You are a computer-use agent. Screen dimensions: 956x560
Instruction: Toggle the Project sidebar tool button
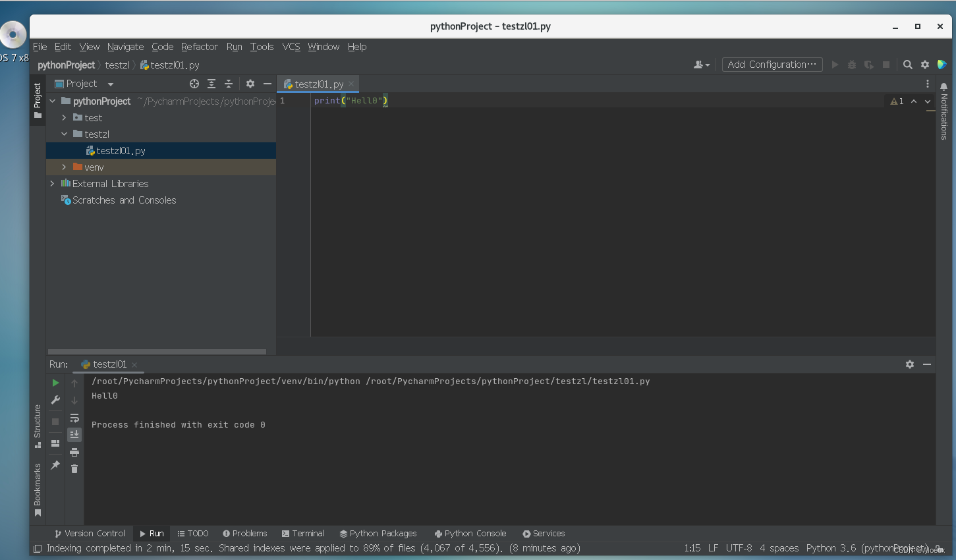(x=38, y=100)
